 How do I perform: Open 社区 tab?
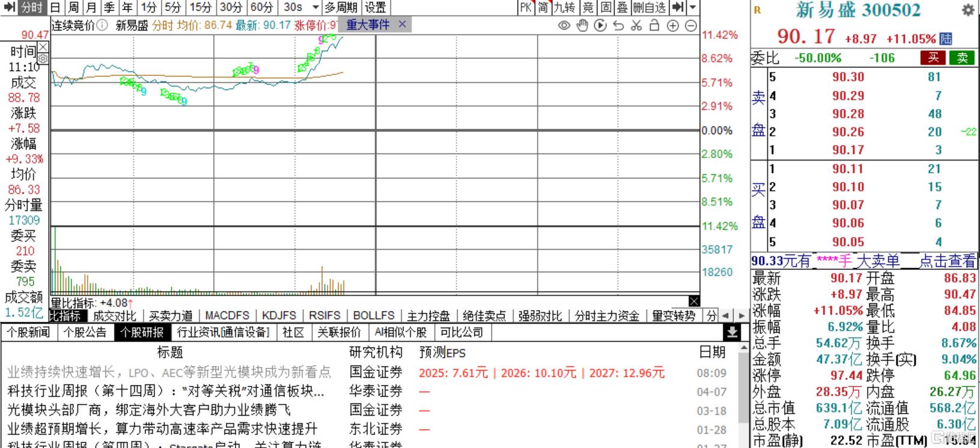pos(293,332)
